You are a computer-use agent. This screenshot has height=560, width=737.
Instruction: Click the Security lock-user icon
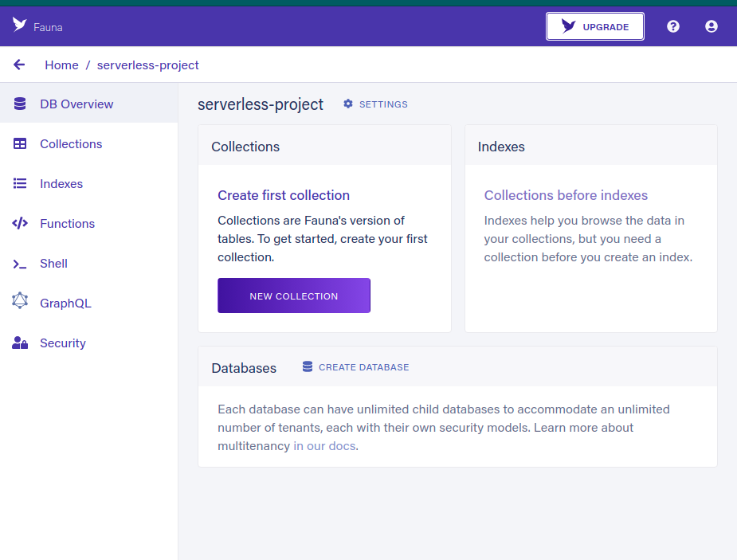[20, 343]
